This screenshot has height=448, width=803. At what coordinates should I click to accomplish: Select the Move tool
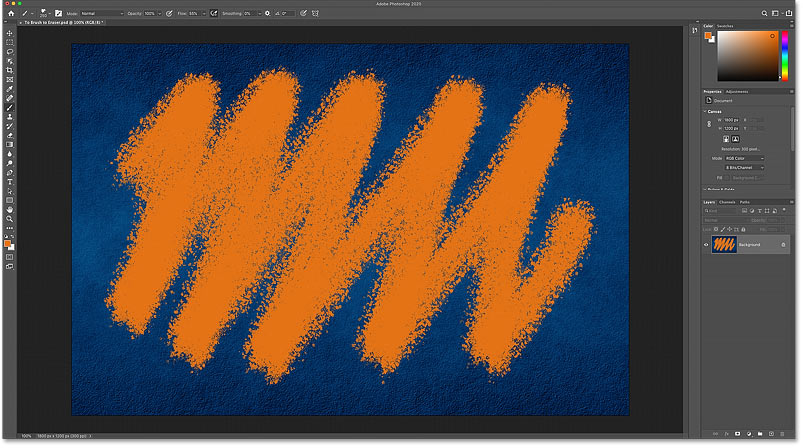click(10, 33)
